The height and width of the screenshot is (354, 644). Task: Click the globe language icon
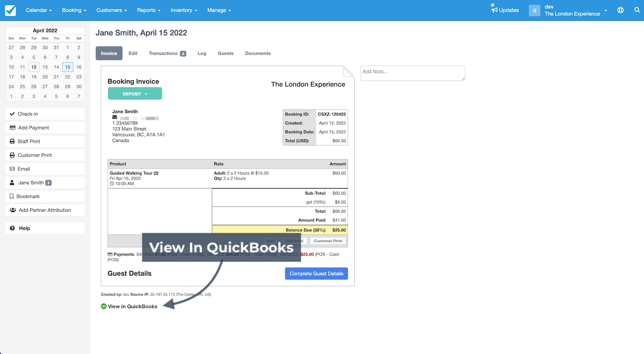coord(621,10)
